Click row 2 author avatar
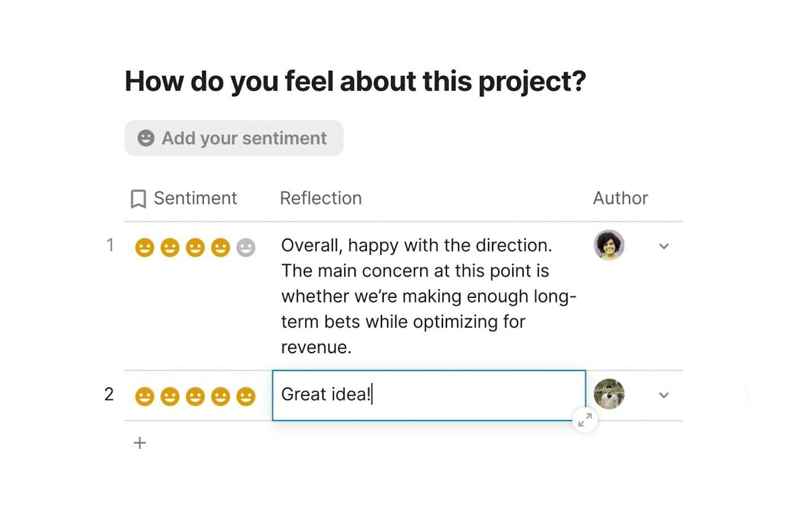The image size is (812, 508). click(609, 394)
